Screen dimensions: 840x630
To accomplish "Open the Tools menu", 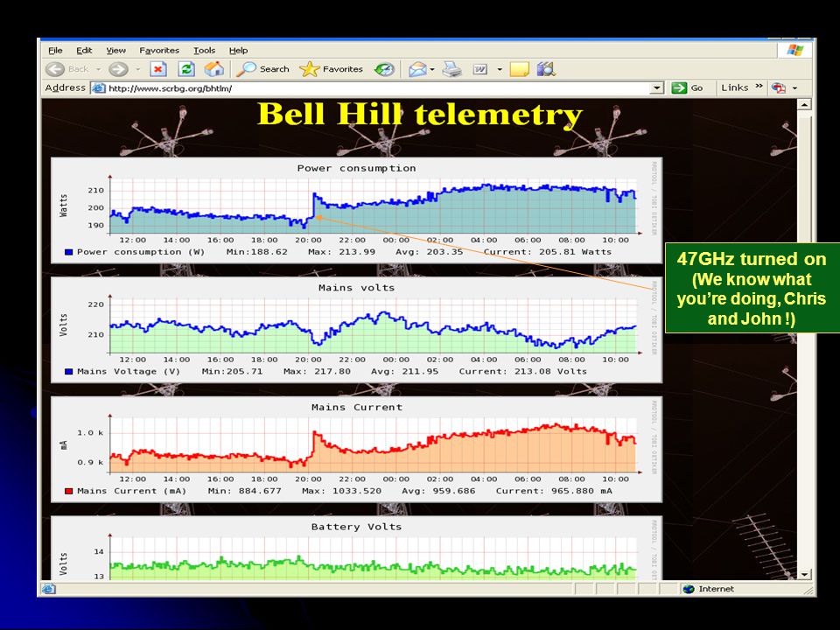I will coord(204,51).
